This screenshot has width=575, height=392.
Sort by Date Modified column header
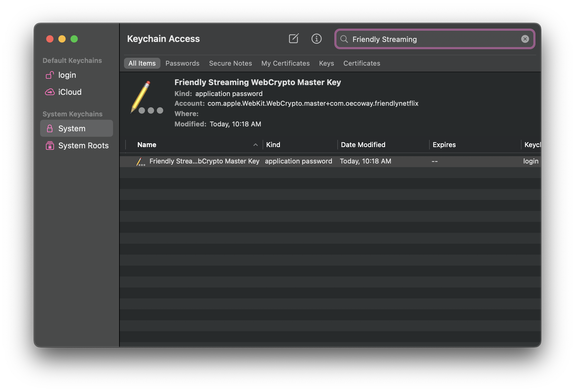(363, 145)
